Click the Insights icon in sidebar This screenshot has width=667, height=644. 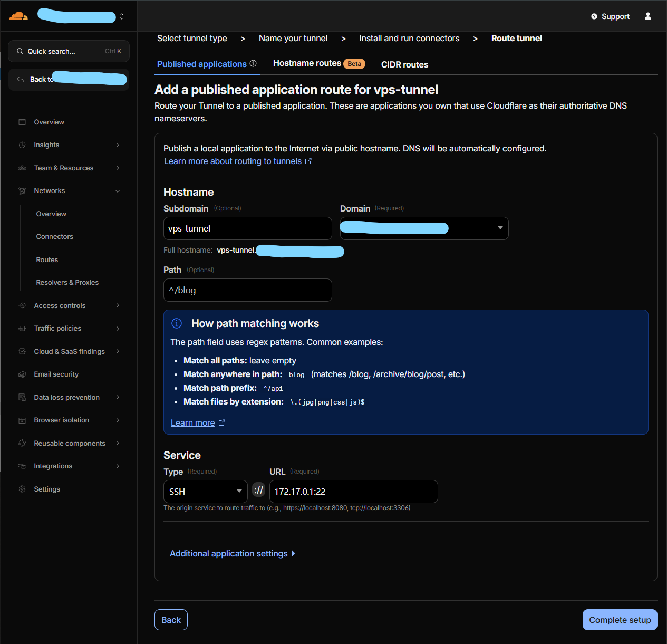(22, 145)
